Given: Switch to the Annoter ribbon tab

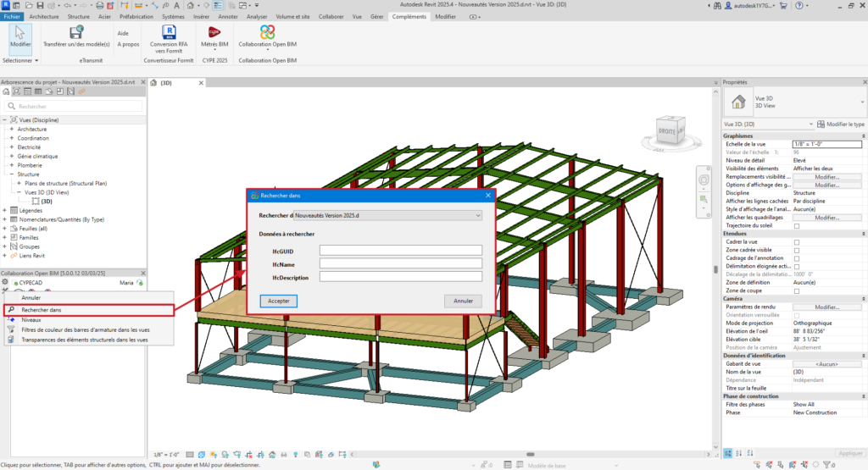Looking at the screenshot, I should pyautogui.click(x=227, y=17).
